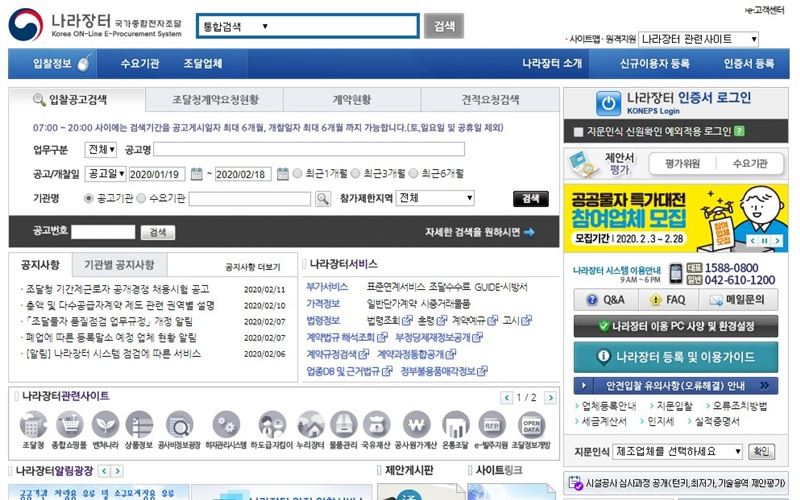Open calendar picker for end date 2020/02/18
The width and height of the screenshot is (800, 500).
tap(283, 174)
